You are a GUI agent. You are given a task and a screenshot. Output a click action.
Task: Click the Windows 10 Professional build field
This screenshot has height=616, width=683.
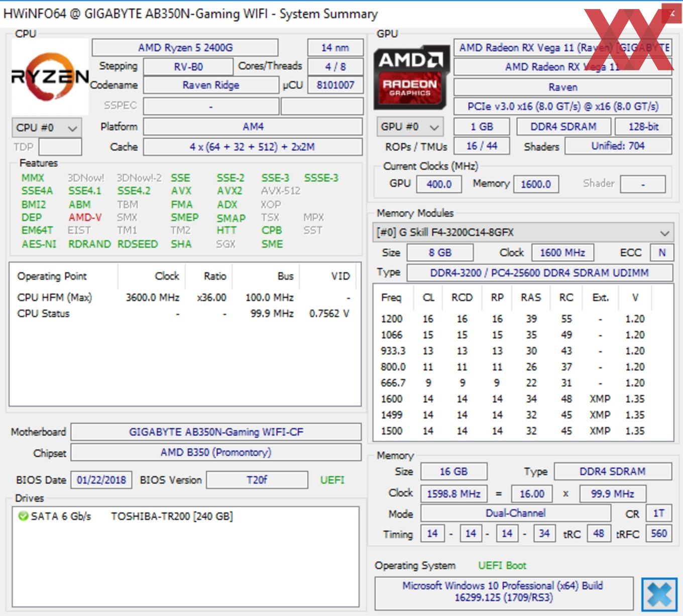pos(504,593)
